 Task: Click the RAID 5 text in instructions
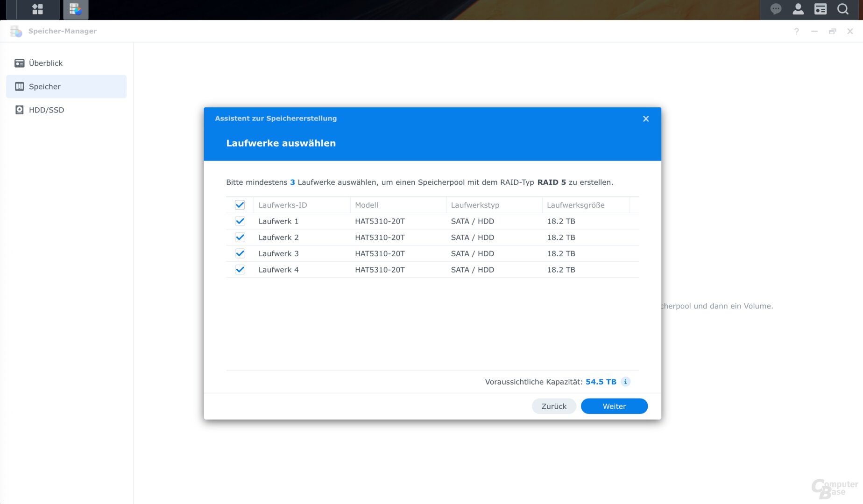552,182
